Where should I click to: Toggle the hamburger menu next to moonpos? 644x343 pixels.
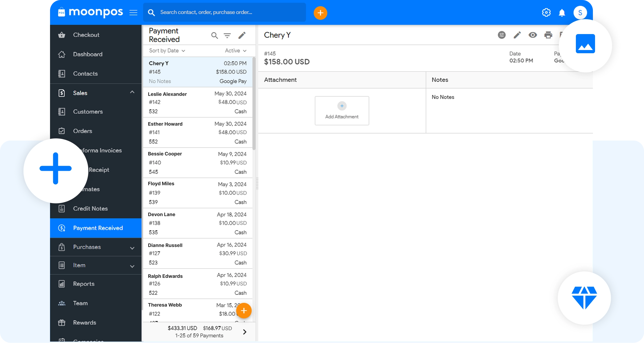pyautogui.click(x=133, y=12)
